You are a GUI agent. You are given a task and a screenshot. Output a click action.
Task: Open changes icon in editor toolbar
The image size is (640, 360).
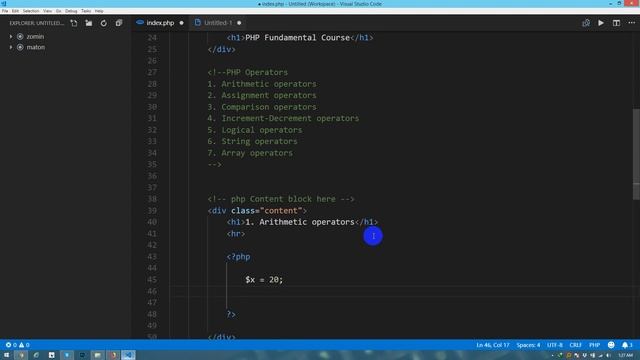pos(586,23)
